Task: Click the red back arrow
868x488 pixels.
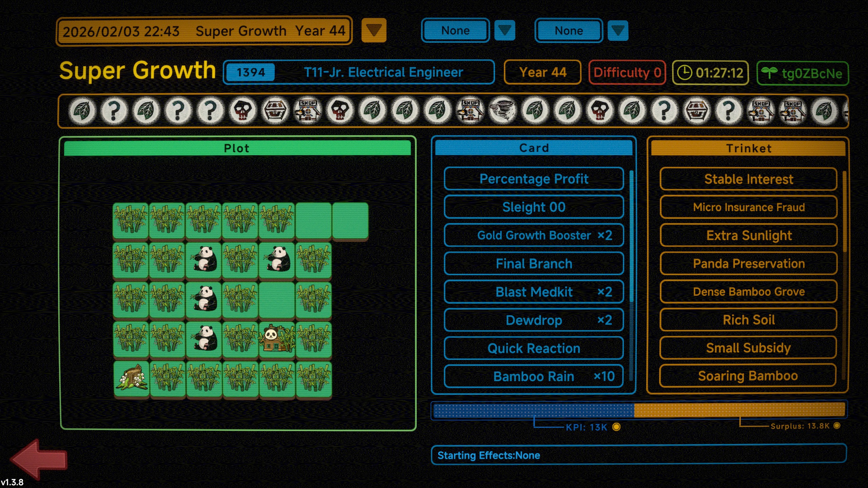Action: pos(38,459)
